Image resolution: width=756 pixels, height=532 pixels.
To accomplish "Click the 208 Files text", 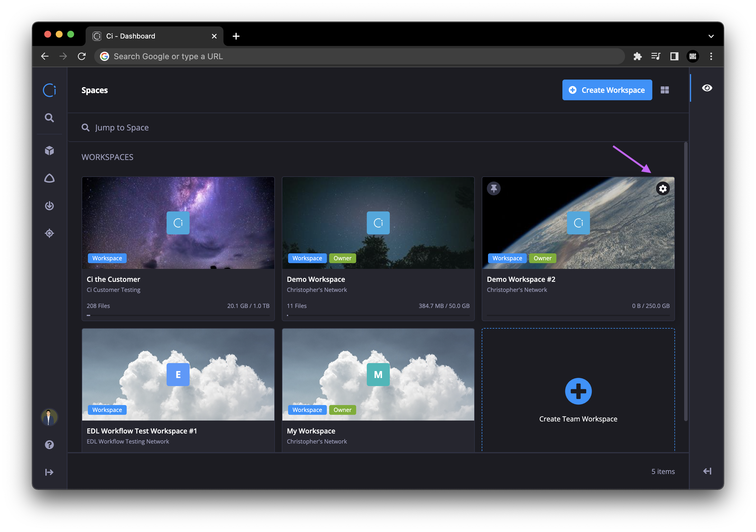I will pos(98,306).
